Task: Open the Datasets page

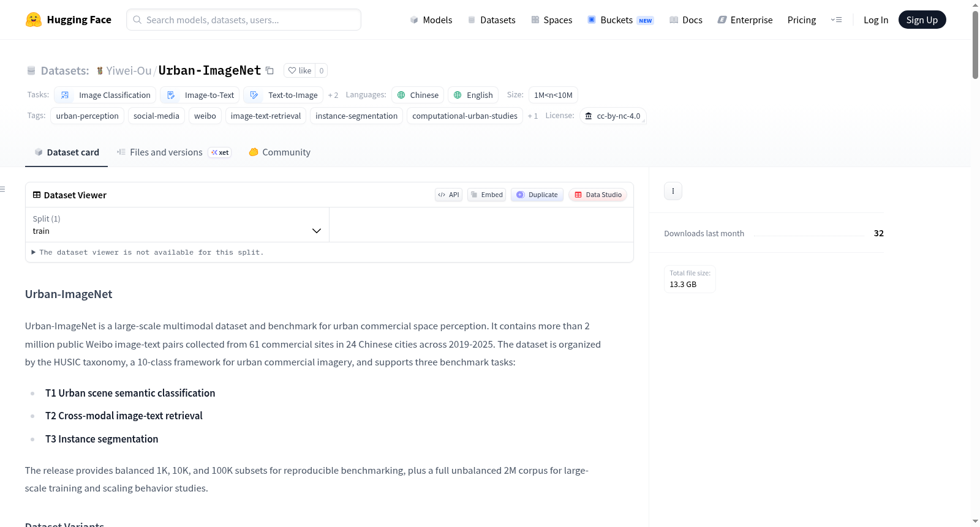Action: click(491, 20)
